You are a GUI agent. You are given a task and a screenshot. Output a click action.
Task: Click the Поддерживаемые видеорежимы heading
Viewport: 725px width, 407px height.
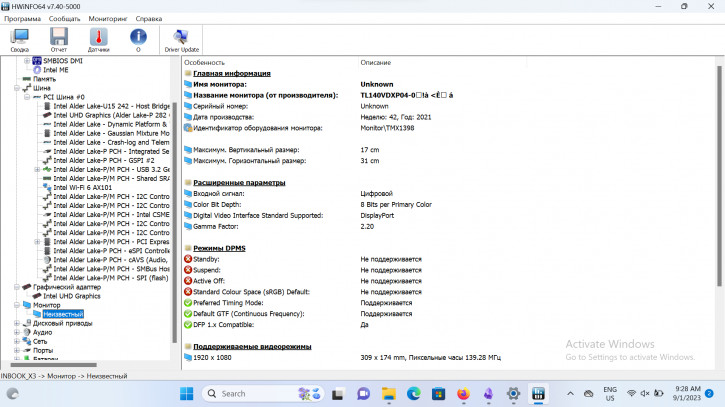click(252, 346)
